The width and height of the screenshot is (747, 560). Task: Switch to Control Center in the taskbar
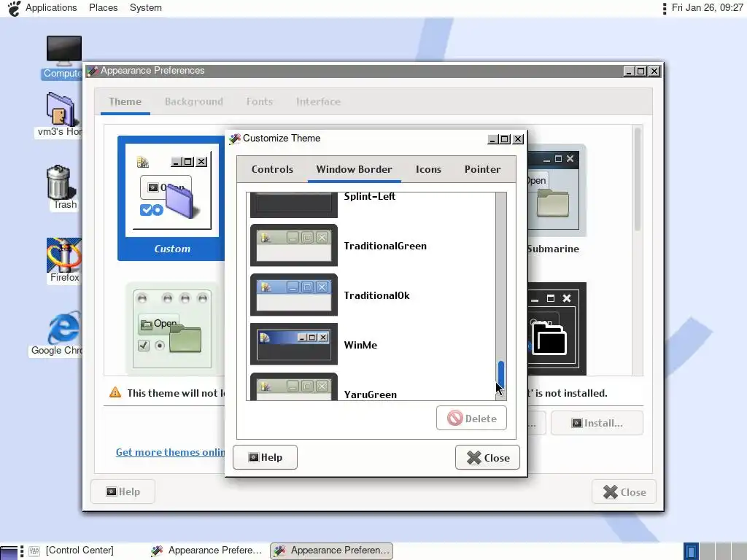(x=71, y=551)
